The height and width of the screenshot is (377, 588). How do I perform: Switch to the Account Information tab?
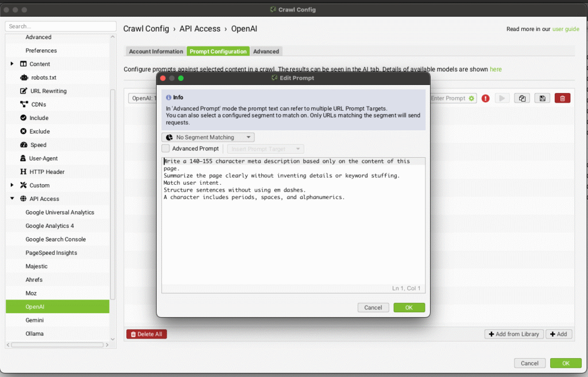click(156, 51)
